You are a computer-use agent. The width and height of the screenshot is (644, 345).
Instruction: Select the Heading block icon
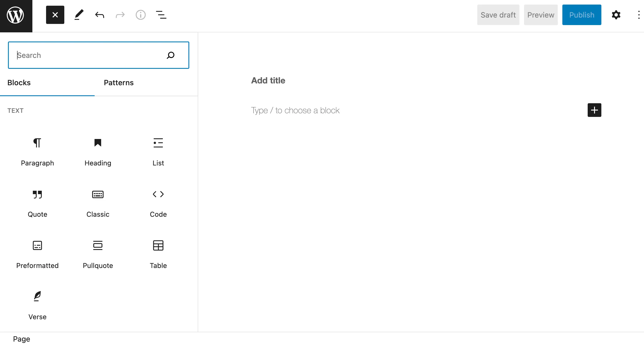click(x=98, y=142)
